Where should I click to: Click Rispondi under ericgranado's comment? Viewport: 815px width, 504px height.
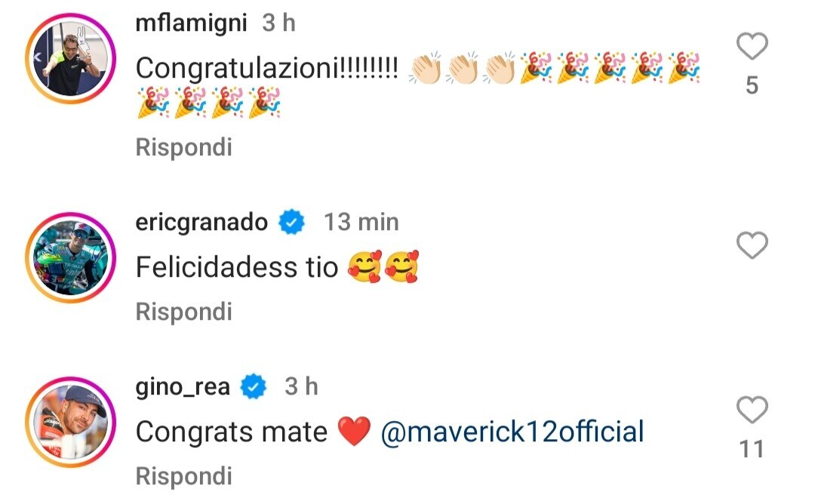pyautogui.click(x=183, y=311)
